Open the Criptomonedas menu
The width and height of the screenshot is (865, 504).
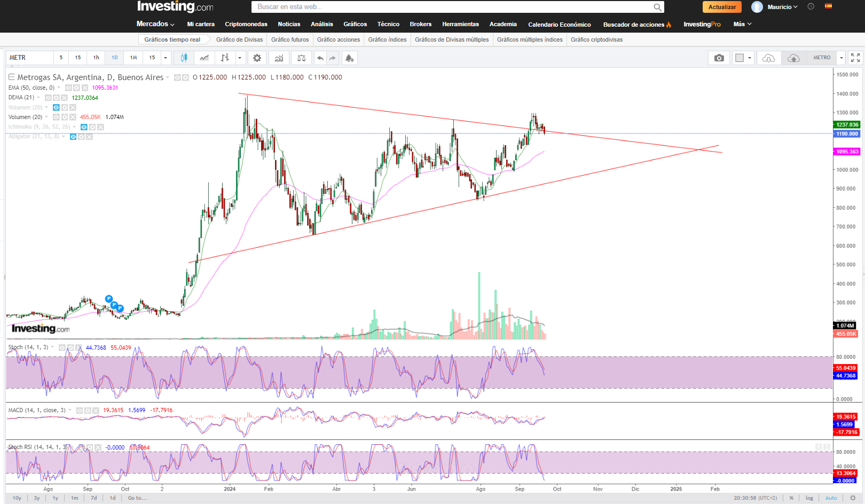point(246,24)
